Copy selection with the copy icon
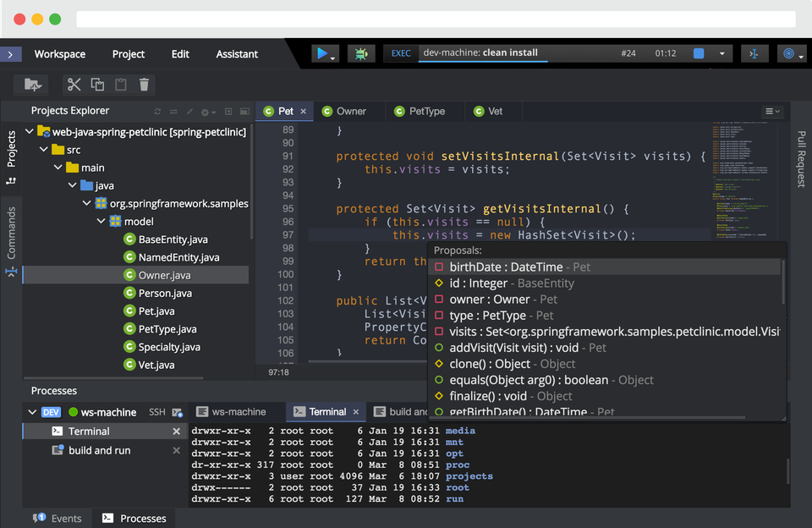This screenshot has height=528, width=812. click(97, 84)
